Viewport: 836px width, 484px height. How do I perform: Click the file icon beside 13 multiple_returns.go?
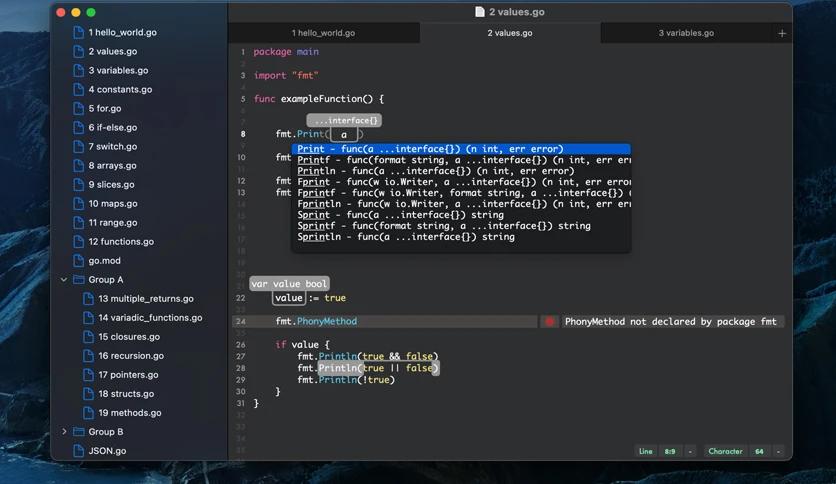click(89, 299)
